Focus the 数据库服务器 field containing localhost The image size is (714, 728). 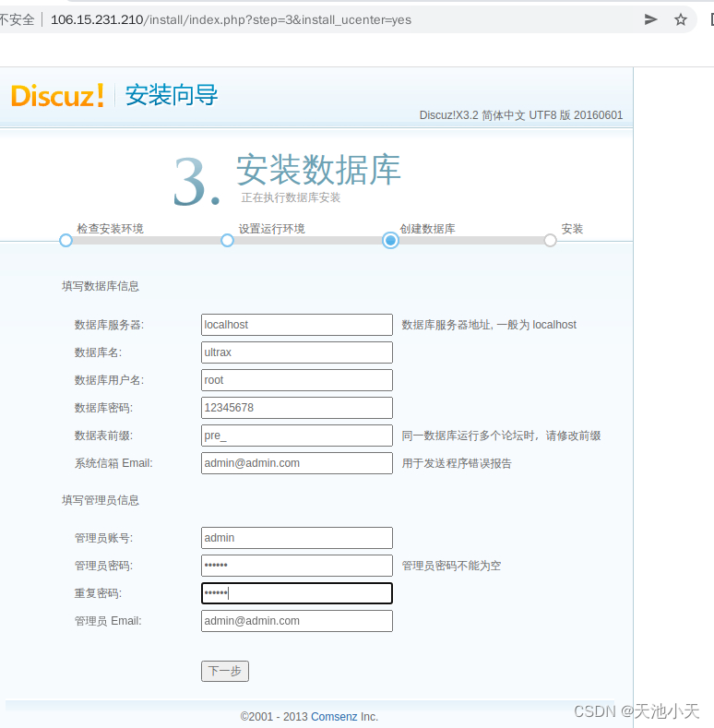point(297,325)
